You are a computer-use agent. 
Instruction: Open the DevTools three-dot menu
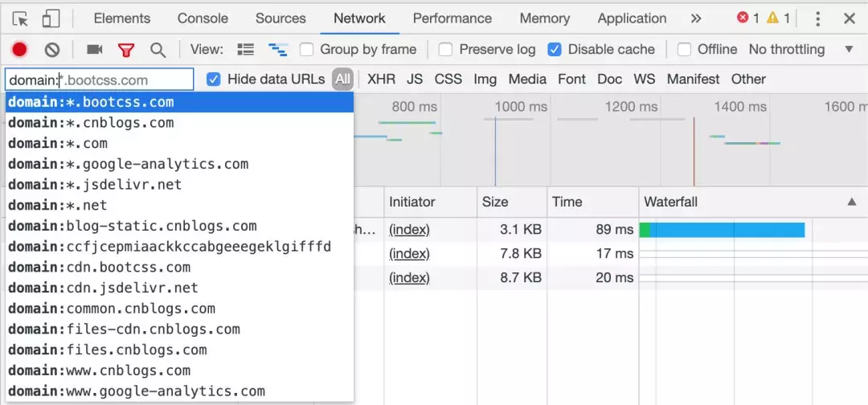tap(817, 18)
